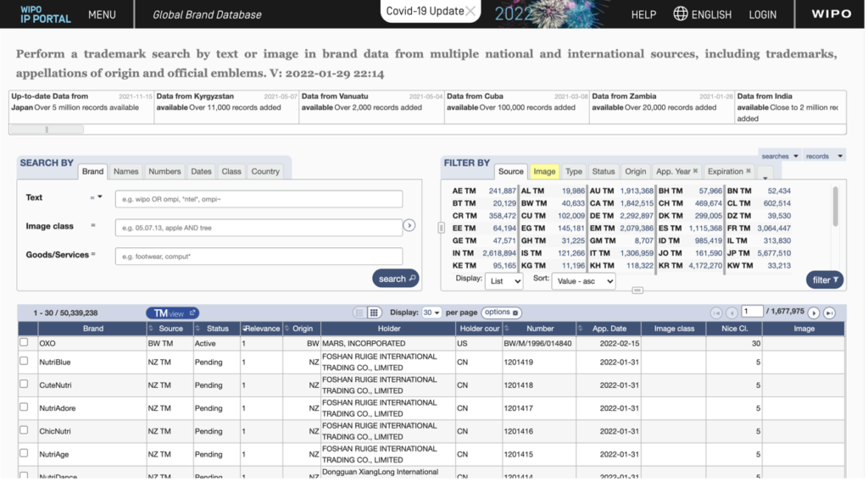
Task: Click the LOGIN link
Action: pyautogui.click(x=763, y=14)
